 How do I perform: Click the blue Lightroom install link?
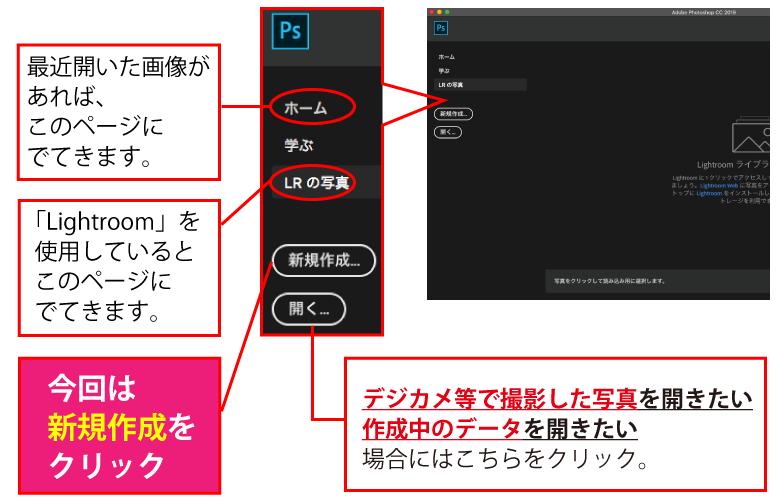[709, 193]
